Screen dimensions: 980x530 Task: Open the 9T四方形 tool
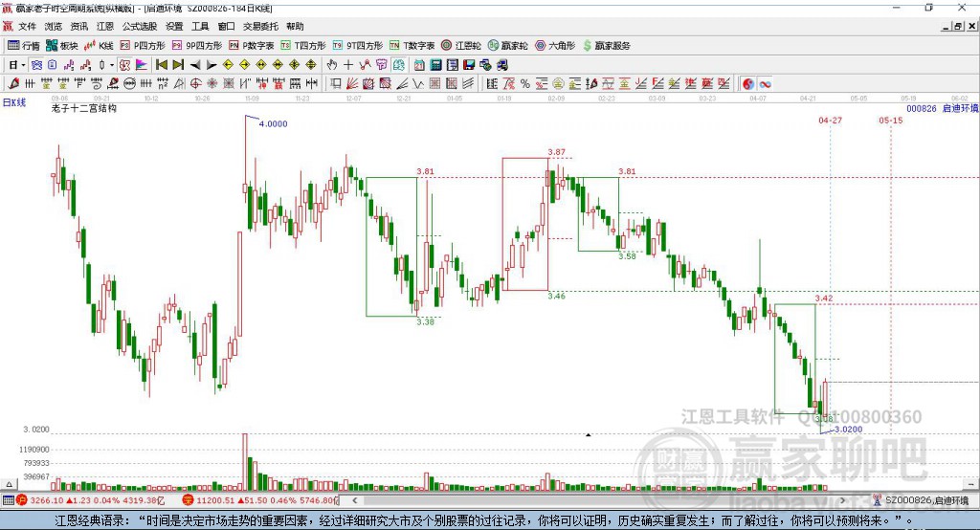coord(358,46)
